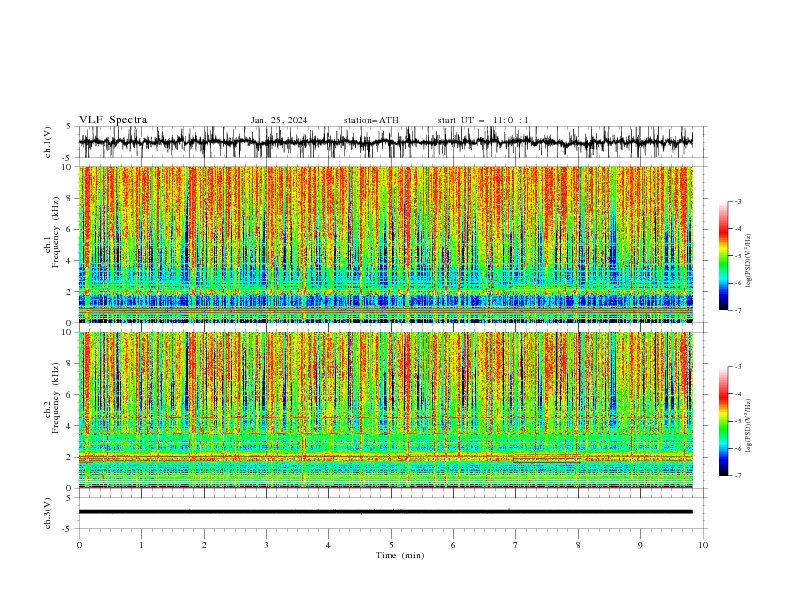792x612 pixels.
Task: Click the ch.2 frequency axis "8" tick label
Action: [x=70, y=364]
